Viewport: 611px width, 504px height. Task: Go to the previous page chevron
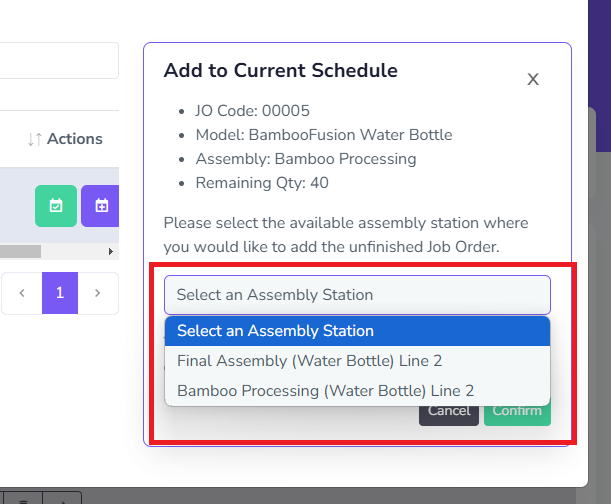(x=22, y=293)
